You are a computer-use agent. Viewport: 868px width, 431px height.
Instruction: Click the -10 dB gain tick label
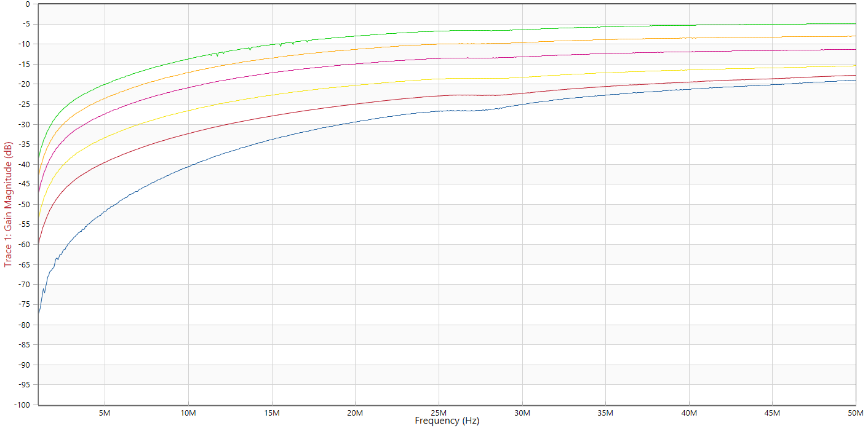(23, 44)
